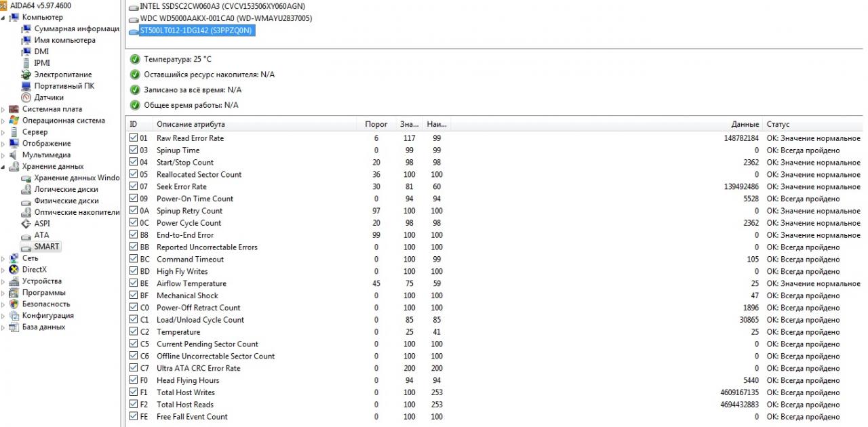Click the ASPI icon in storage tree
Image resolution: width=868 pixels, height=427 pixels.
[26, 224]
